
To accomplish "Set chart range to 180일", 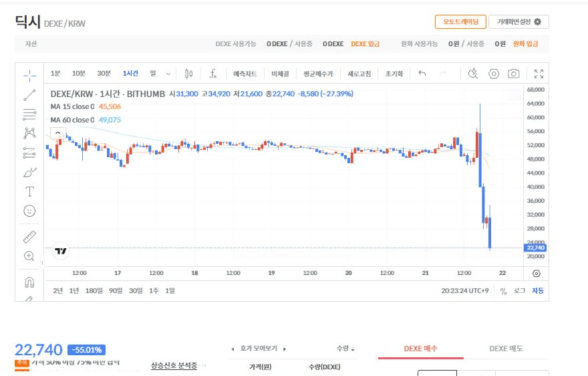I will pos(94,291).
